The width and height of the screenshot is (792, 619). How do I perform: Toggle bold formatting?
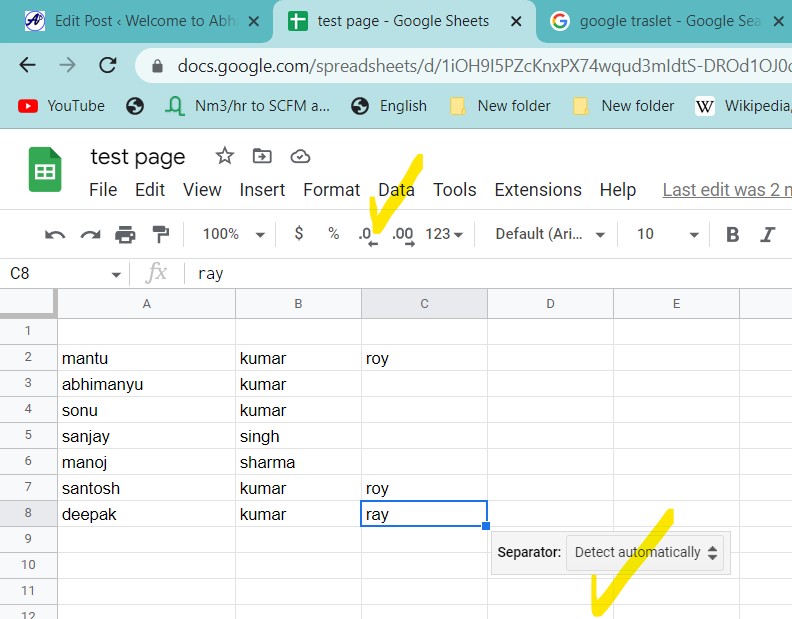tap(732, 234)
